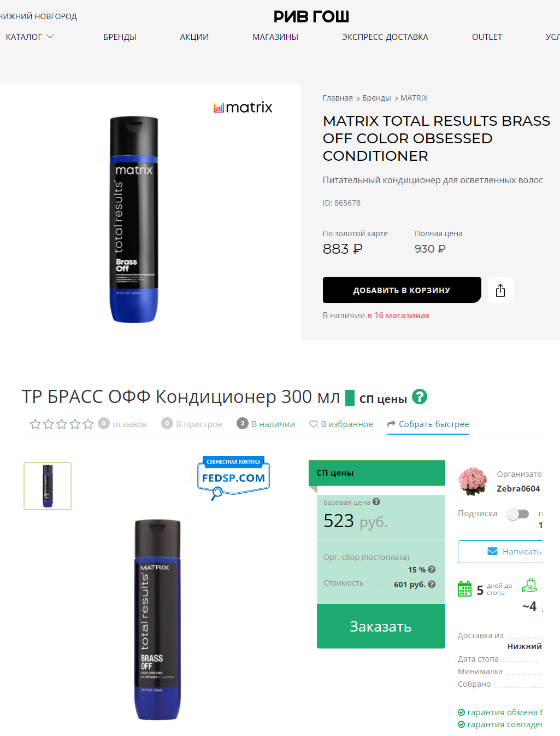560x736 pixels.
Task: Click the help icon beside Базовая цена
Action: (x=376, y=501)
